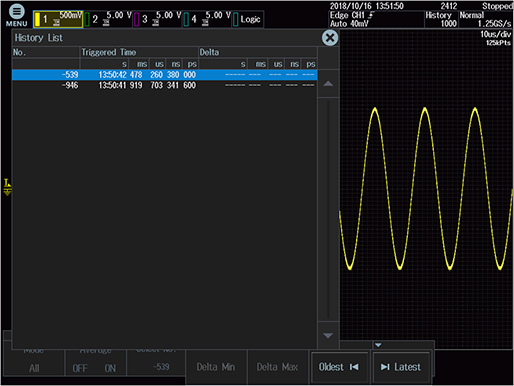514x386 pixels.
Task: Edit the Select No. field -539
Action: coord(156,363)
